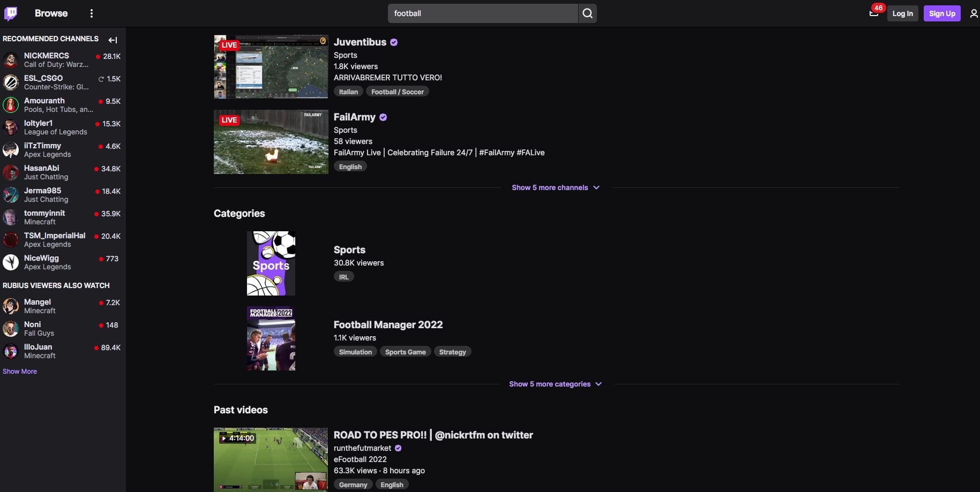Open eFootball 2022 game link
Image resolution: width=980 pixels, height=492 pixels.
(360, 459)
